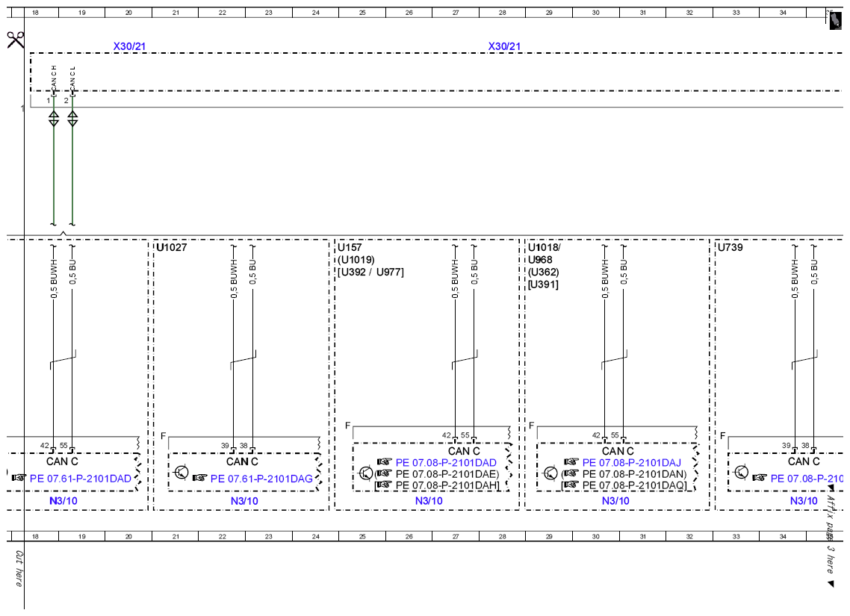
Task: Click the pointing hand before PE 07.08-P-2101DAH
Action: [x=385, y=485]
